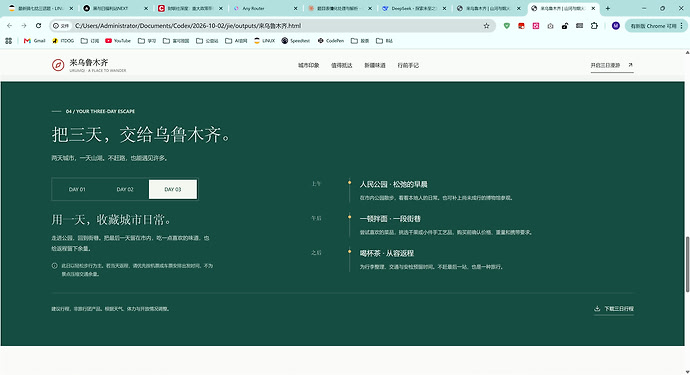Viewport: 690px width, 375px height.
Task: Open the CodePen bookmark
Action: [331, 40]
